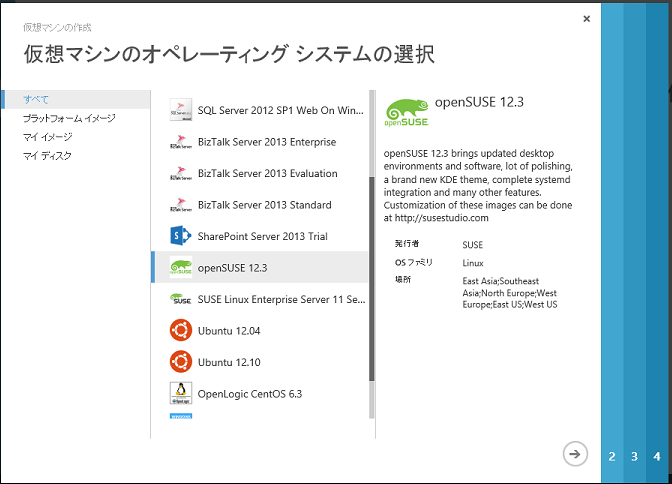
Task: Select すべて category in sidebar
Action: [x=36, y=99]
